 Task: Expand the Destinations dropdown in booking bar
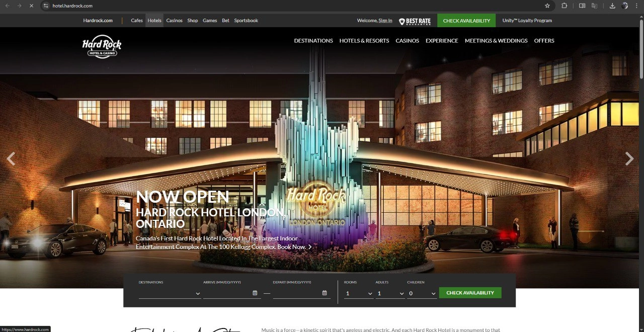click(170, 293)
